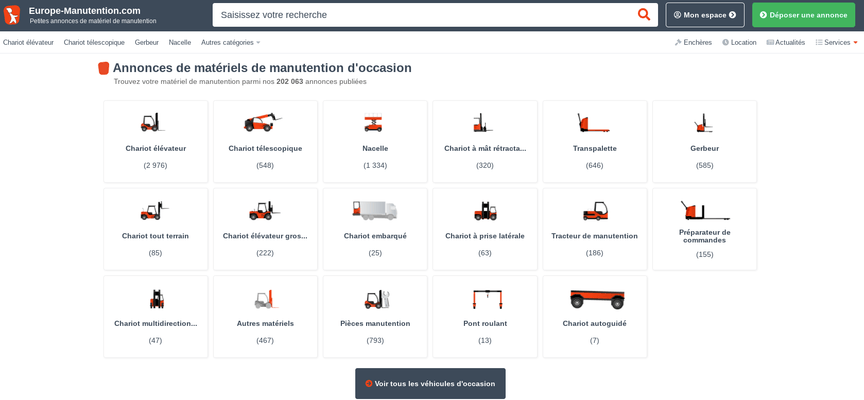Choose the Transpalette pallet truck icon
864x400 pixels.
click(594, 123)
